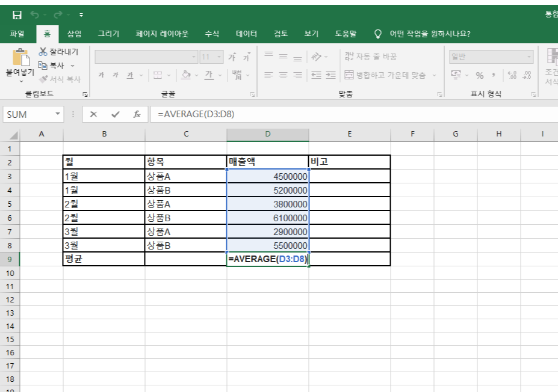This screenshot has height=392, width=558.
Task: Open the 데이터 ribbon tab
Action: 246,34
